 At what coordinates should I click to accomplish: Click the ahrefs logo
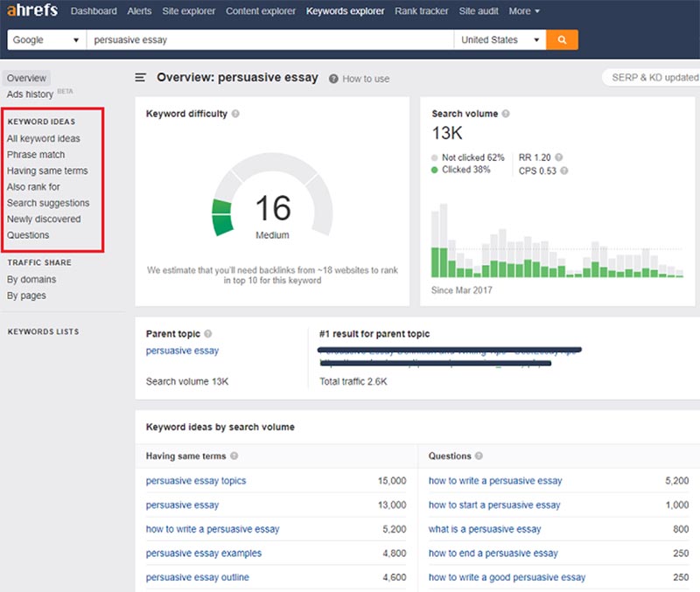tap(32, 10)
